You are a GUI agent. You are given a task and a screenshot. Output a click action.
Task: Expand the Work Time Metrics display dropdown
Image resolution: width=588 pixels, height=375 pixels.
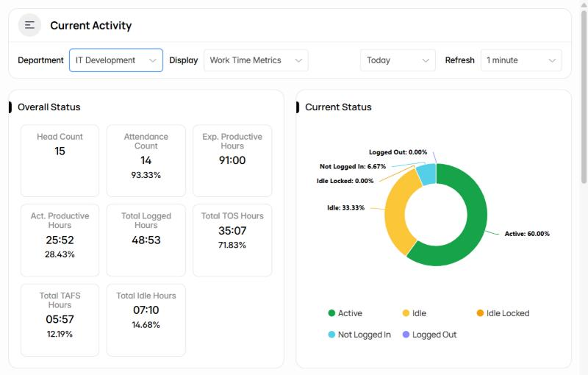coord(256,60)
